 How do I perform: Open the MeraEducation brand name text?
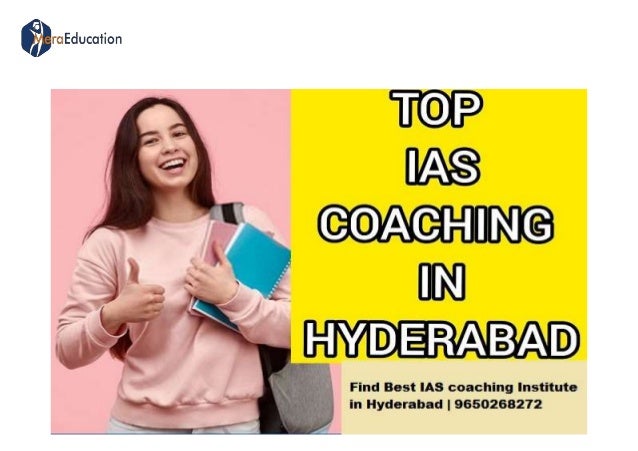pos(78,39)
